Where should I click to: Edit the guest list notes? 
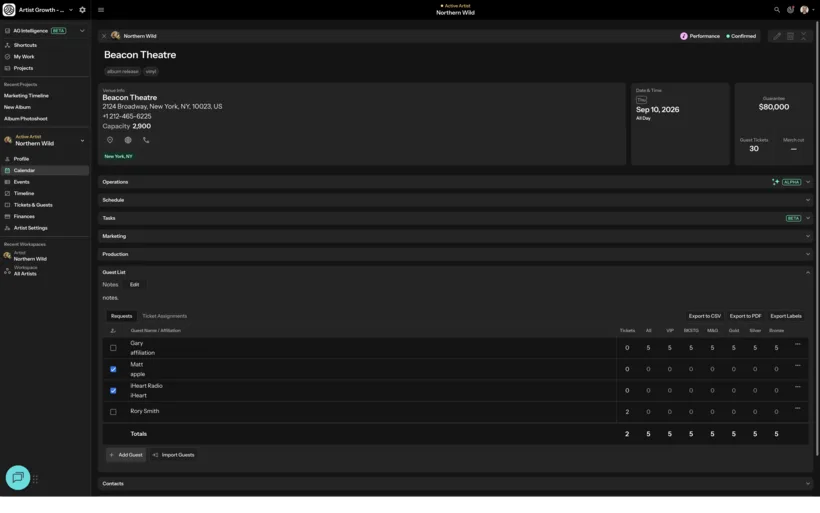click(134, 284)
